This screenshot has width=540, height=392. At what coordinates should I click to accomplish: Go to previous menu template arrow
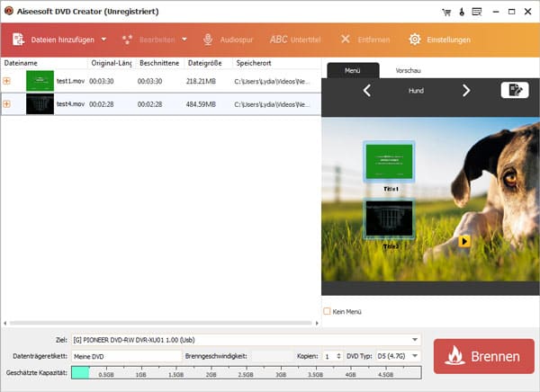pos(367,91)
